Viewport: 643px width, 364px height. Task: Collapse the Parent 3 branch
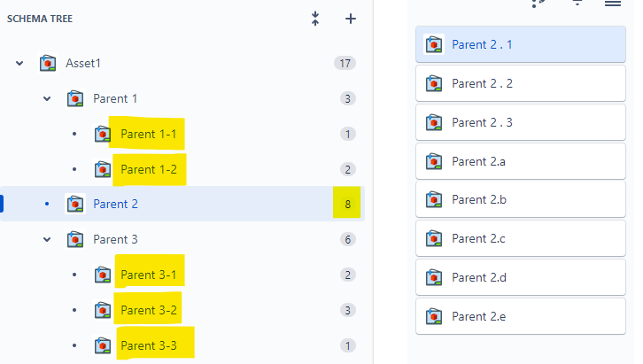point(47,239)
